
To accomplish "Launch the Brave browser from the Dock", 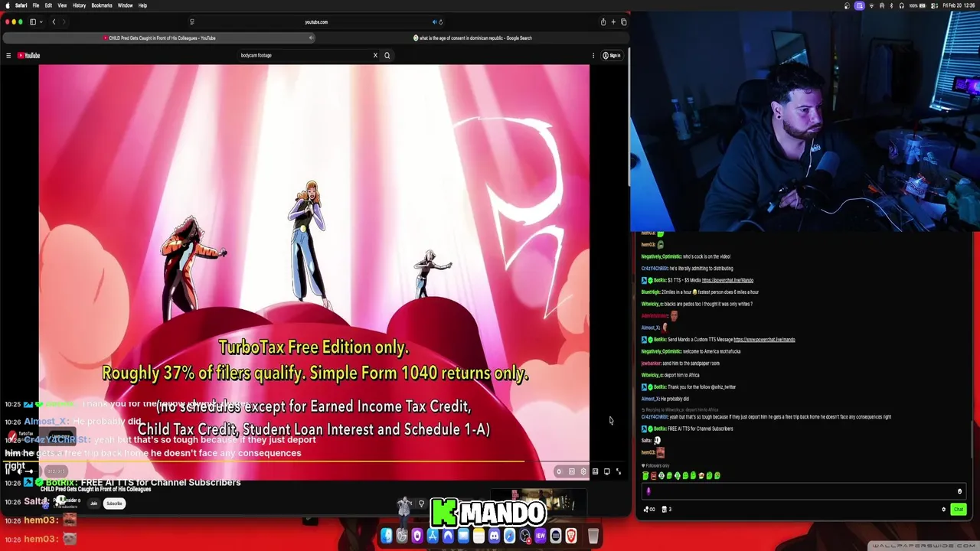I will 570,536.
